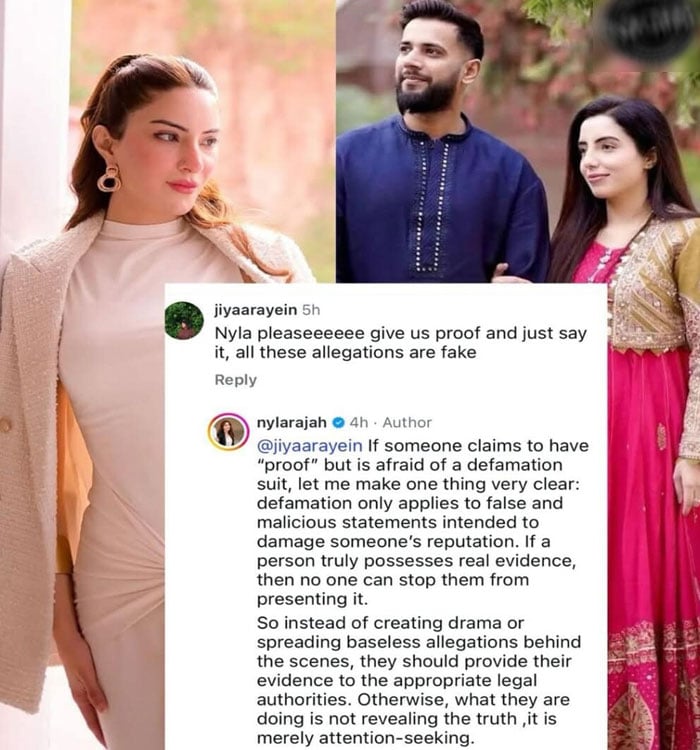The height and width of the screenshot is (750, 700).
Task: Select the paragraph beginning 'If someone claims'
Action: click(422, 522)
